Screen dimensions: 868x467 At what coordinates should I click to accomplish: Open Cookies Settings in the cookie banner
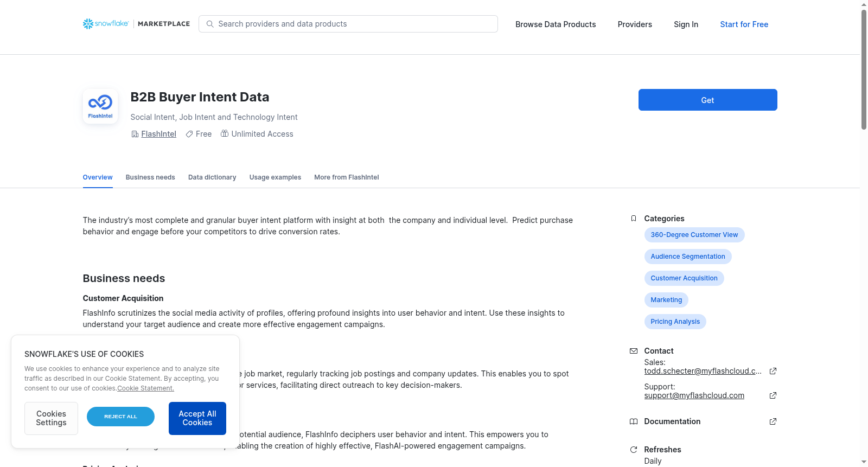(x=51, y=418)
